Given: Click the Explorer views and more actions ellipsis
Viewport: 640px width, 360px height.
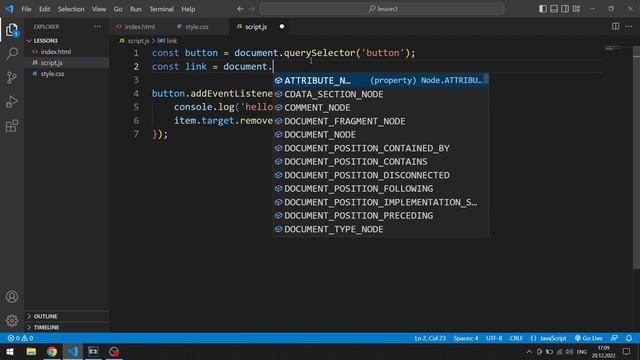Looking at the screenshot, I should pos(97,27).
